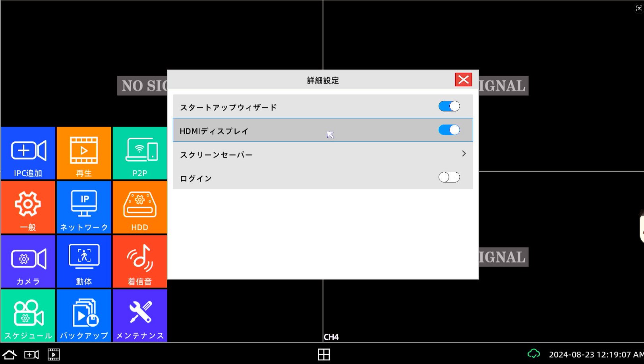Open the バックアップ backup tile

click(x=84, y=316)
